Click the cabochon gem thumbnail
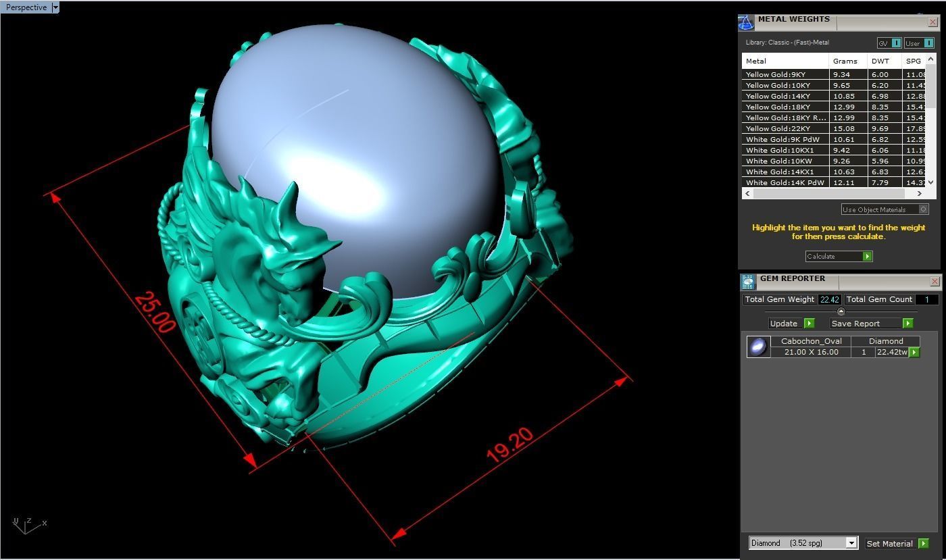Image resolution: width=946 pixels, height=560 pixels. click(x=758, y=347)
